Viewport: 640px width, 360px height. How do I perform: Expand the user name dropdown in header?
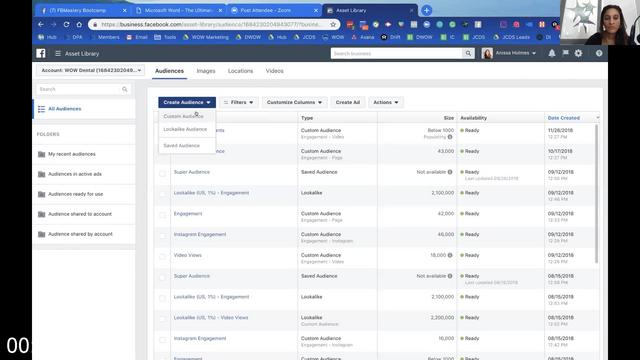click(x=533, y=53)
